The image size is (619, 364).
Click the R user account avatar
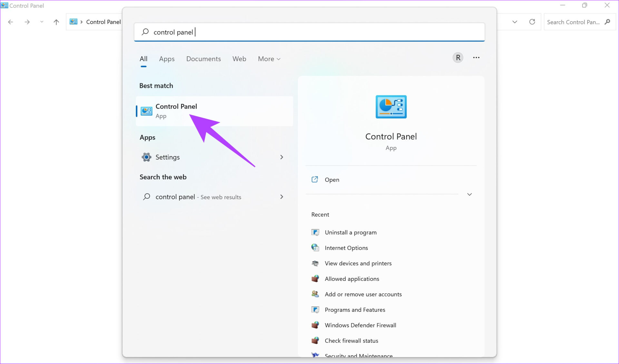[x=458, y=58]
